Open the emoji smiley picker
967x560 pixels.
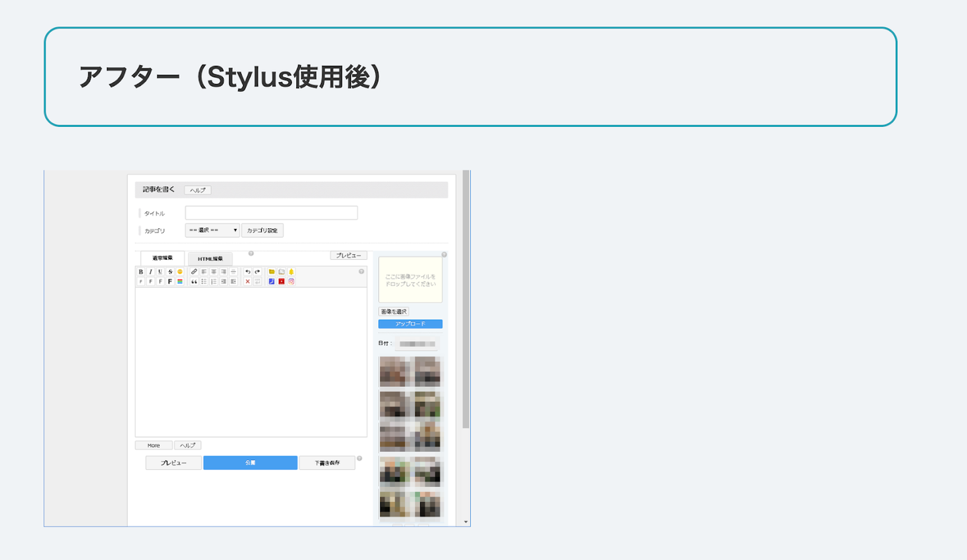(x=180, y=271)
